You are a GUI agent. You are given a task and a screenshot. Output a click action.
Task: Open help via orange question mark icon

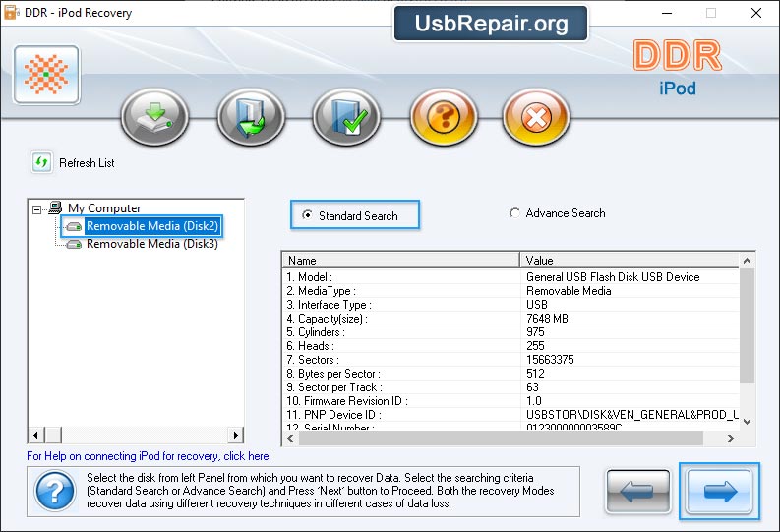[x=444, y=117]
